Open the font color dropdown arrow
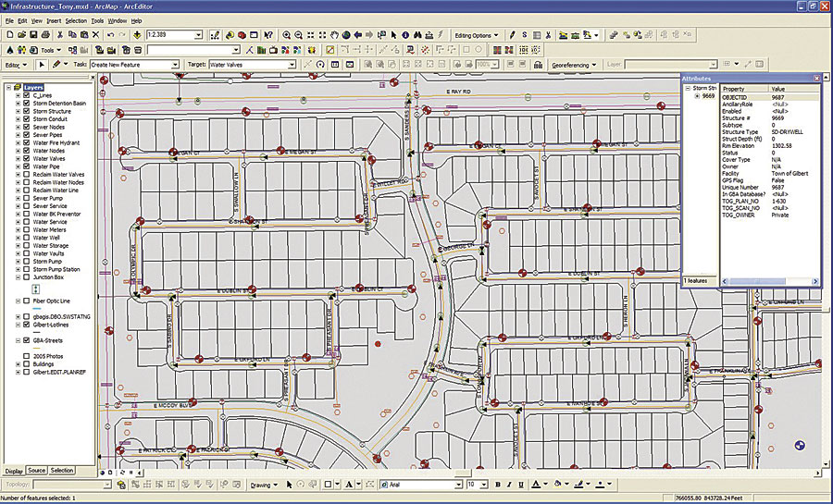833x504 pixels. click(545, 485)
